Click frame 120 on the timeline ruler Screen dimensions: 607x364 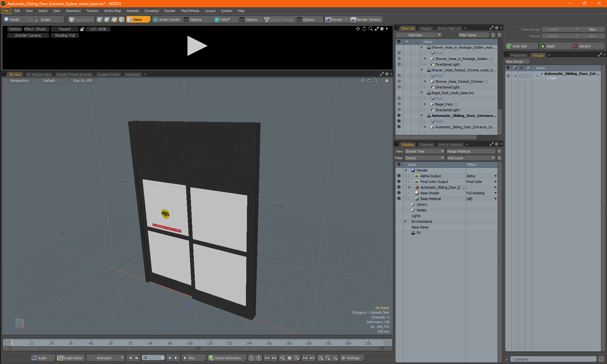point(210,342)
